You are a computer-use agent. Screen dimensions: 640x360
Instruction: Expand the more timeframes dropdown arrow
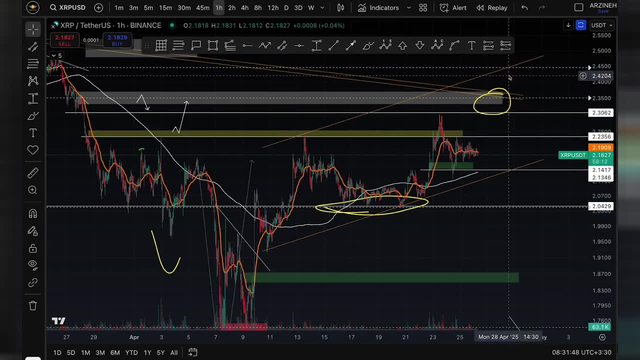tap(322, 8)
